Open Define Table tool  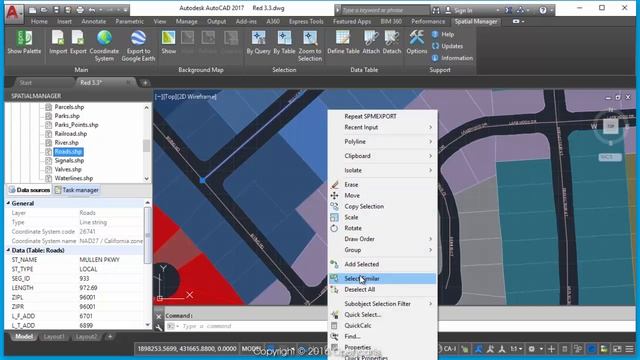coord(343,42)
